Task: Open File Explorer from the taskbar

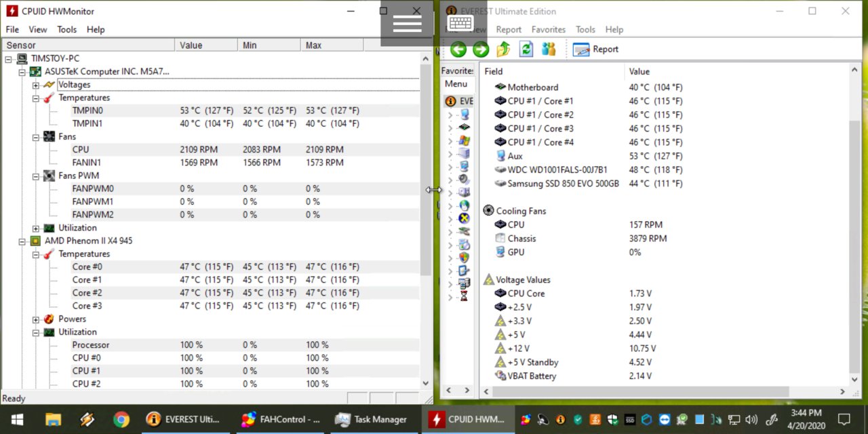Action: tap(54, 419)
